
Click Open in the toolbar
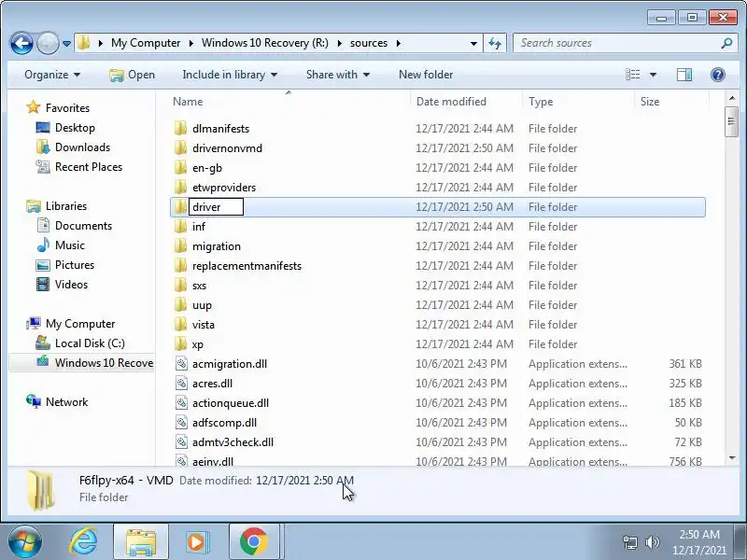coord(132,75)
